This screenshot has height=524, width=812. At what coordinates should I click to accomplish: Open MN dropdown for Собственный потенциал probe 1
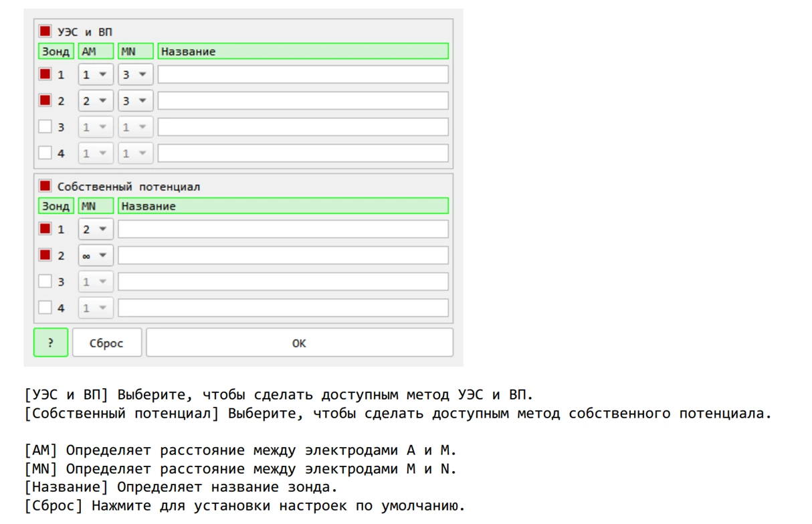[96, 229]
